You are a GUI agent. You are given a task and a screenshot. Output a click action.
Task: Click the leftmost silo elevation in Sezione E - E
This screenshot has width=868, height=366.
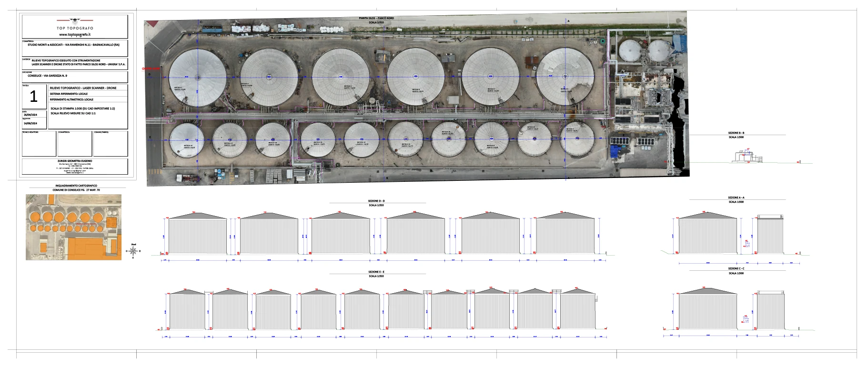(x=188, y=308)
